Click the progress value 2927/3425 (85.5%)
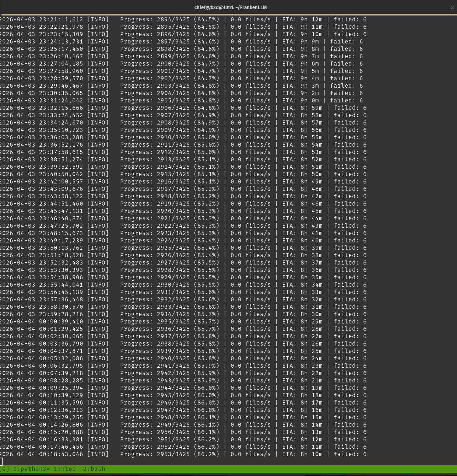The width and height of the screenshot is (457, 476). pos(188,263)
